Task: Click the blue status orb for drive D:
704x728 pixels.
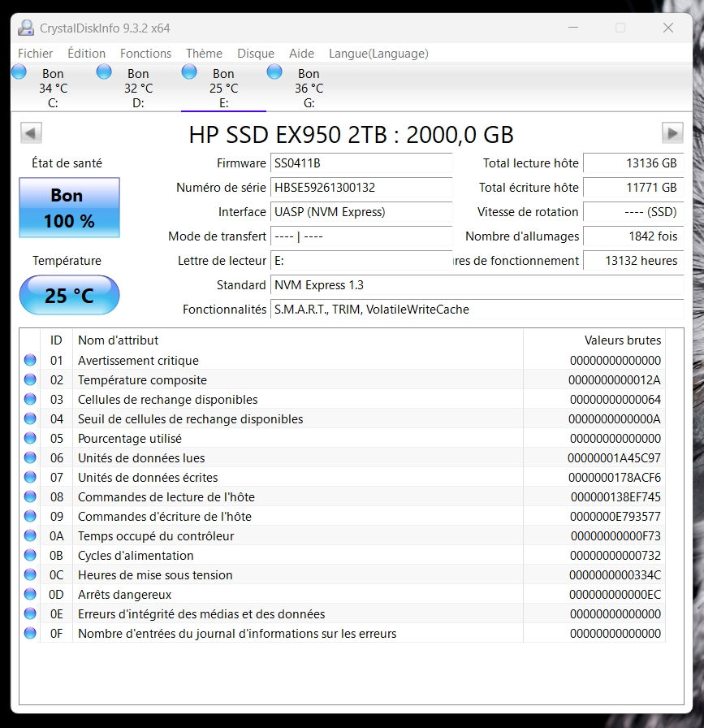Action: point(104,72)
